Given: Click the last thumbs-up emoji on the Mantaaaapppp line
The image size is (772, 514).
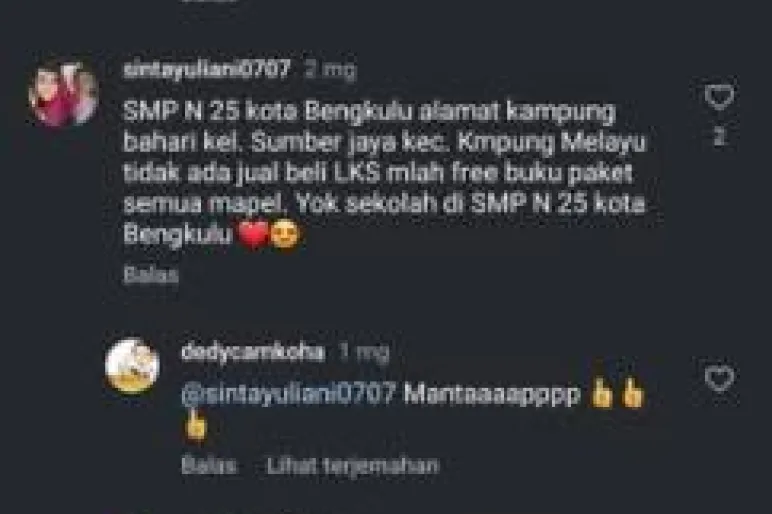Looking at the screenshot, I should coord(633,393).
